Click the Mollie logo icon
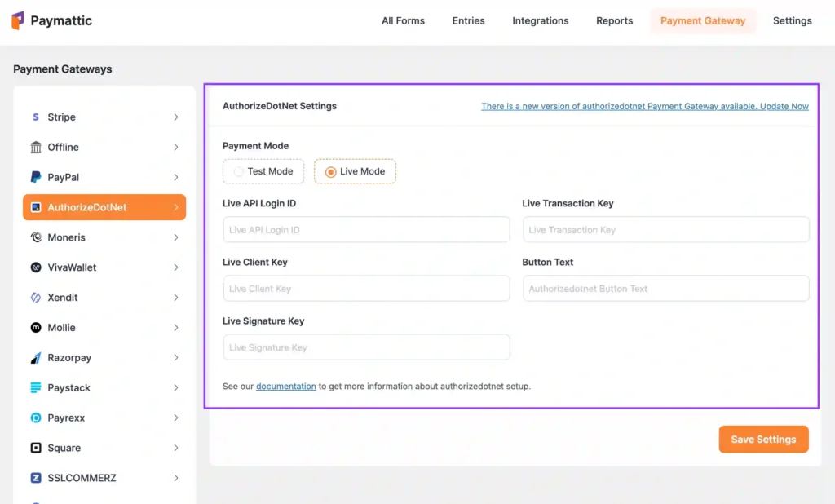This screenshot has width=835, height=504. point(36,328)
